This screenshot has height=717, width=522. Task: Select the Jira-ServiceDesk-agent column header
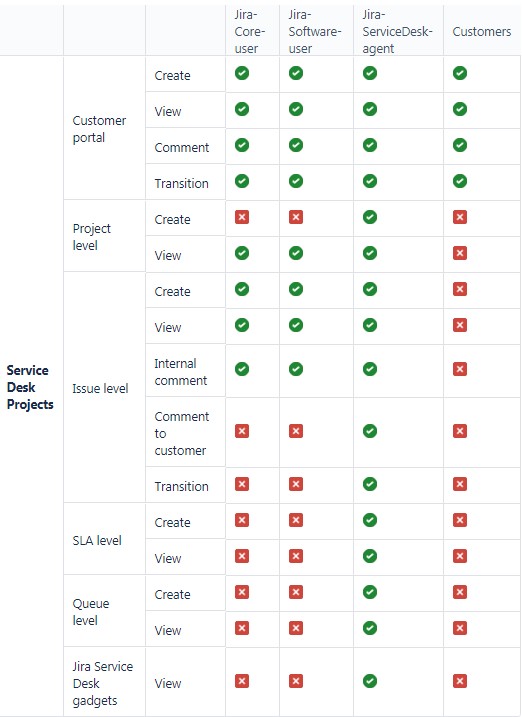[x=397, y=32]
